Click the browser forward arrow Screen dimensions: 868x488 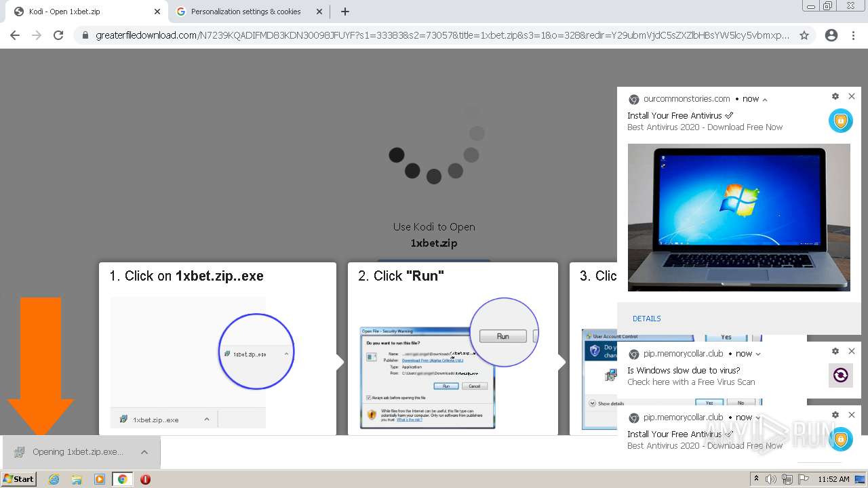coord(37,35)
